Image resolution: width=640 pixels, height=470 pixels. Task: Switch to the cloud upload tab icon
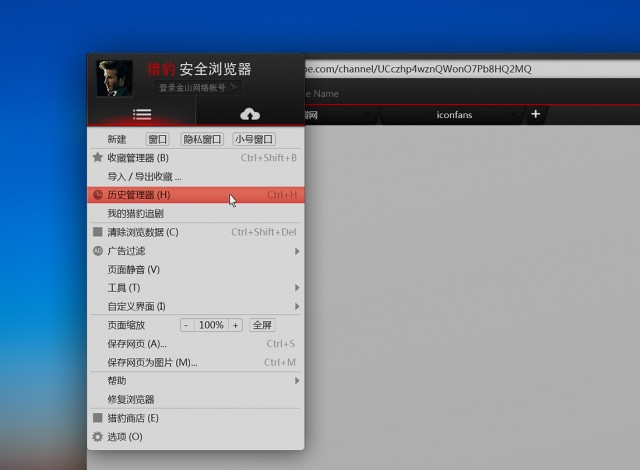(250, 114)
